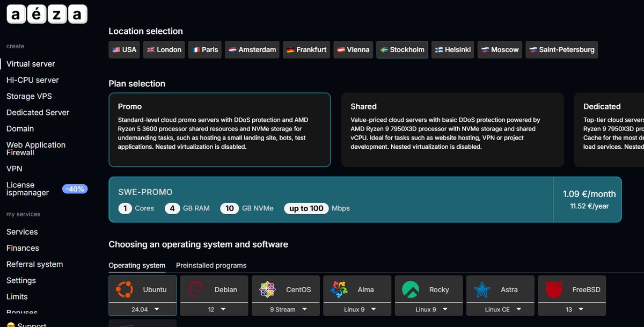Viewport: 644px width, 327px height.
Task: Open the Ubuntu 24.04 version dropdown
Action: click(x=143, y=309)
